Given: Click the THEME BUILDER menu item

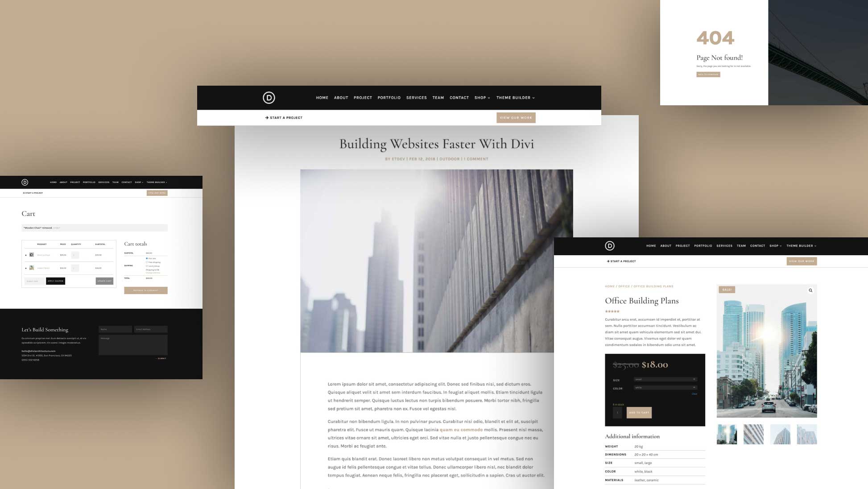Looking at the screenshot, I should [x=513, y=97].
